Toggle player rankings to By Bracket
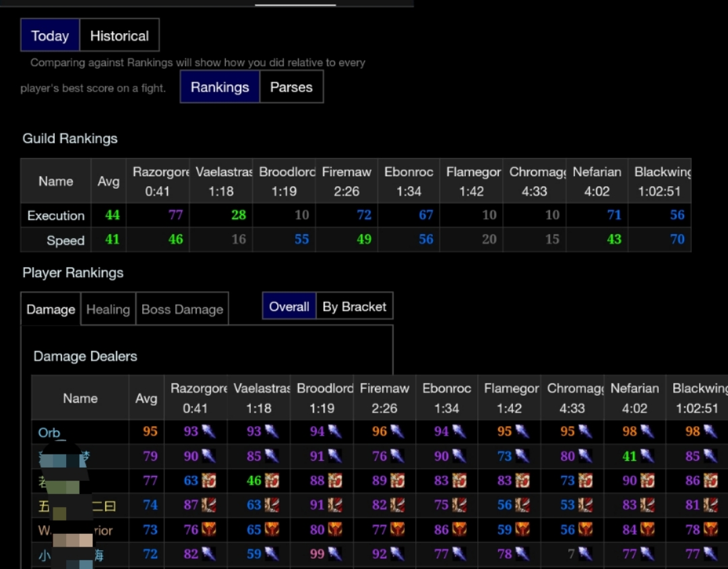Image resolution: width=728 pixels, height=569 pixels. pos(354,307)
